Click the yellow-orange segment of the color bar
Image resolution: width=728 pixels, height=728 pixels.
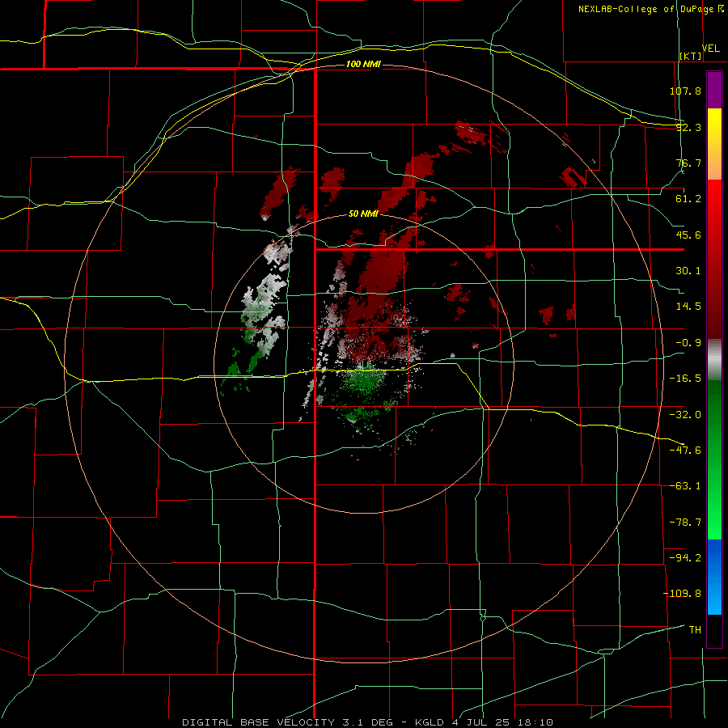click(714, 144)
